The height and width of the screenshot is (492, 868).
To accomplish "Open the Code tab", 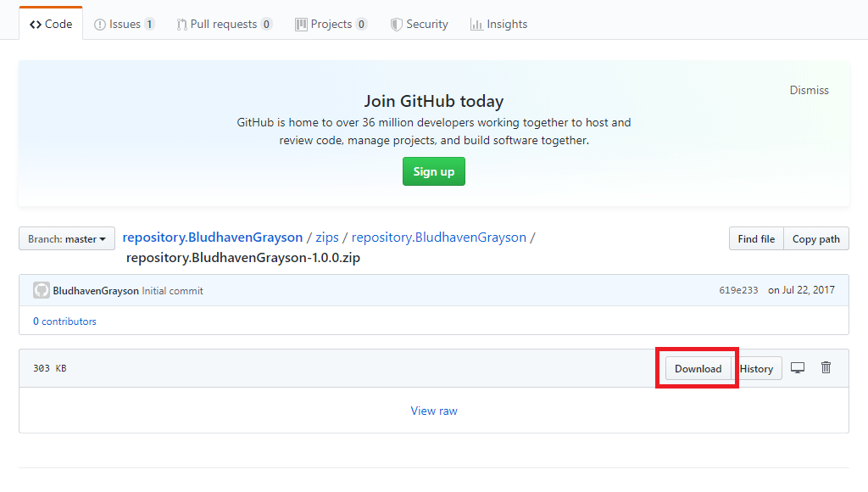I will tap(51, 25).
